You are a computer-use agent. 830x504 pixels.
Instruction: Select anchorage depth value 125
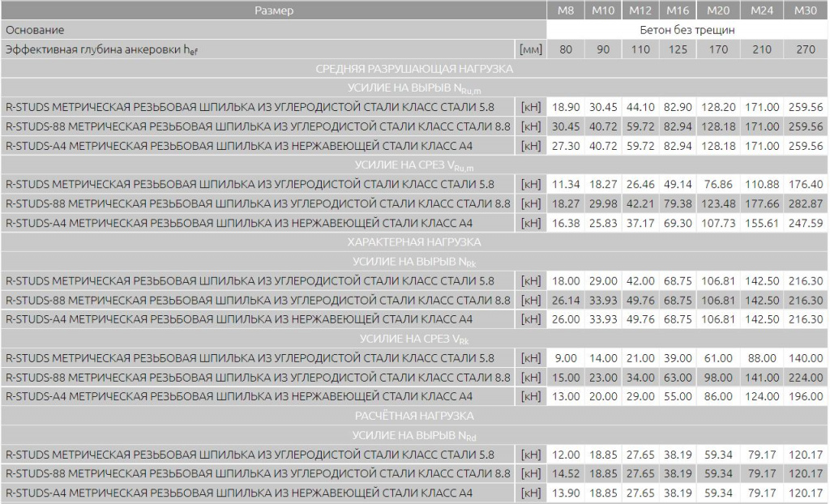(x=678, y=49)
